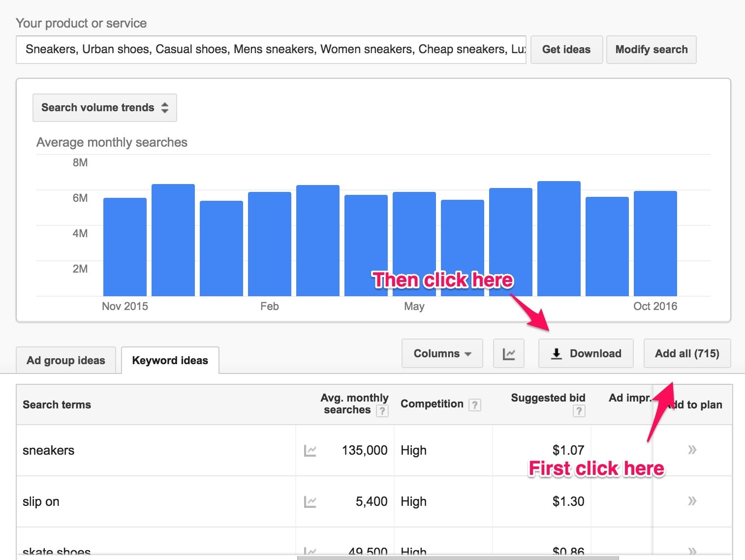
Task: Click the horizontal scrollbar below table
Action: click(458, 558)
